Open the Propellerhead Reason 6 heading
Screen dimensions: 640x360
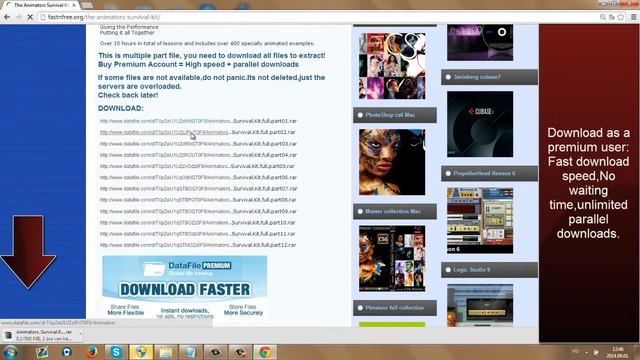coord(489,173)
